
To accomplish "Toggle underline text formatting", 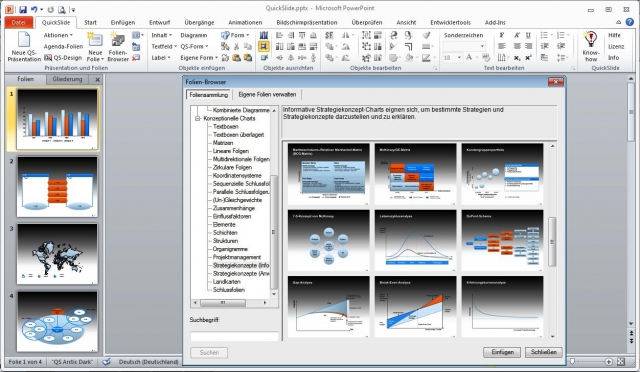I will coord(528,35).
